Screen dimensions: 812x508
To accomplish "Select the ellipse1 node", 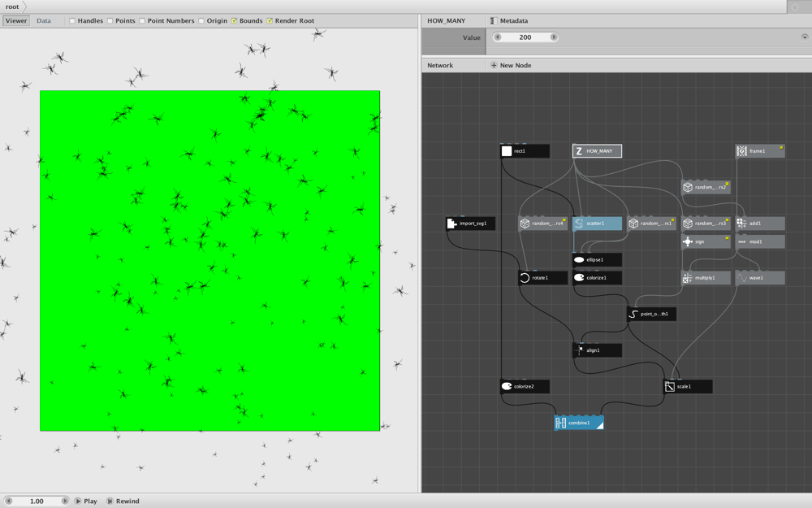I will coord(597,260).
